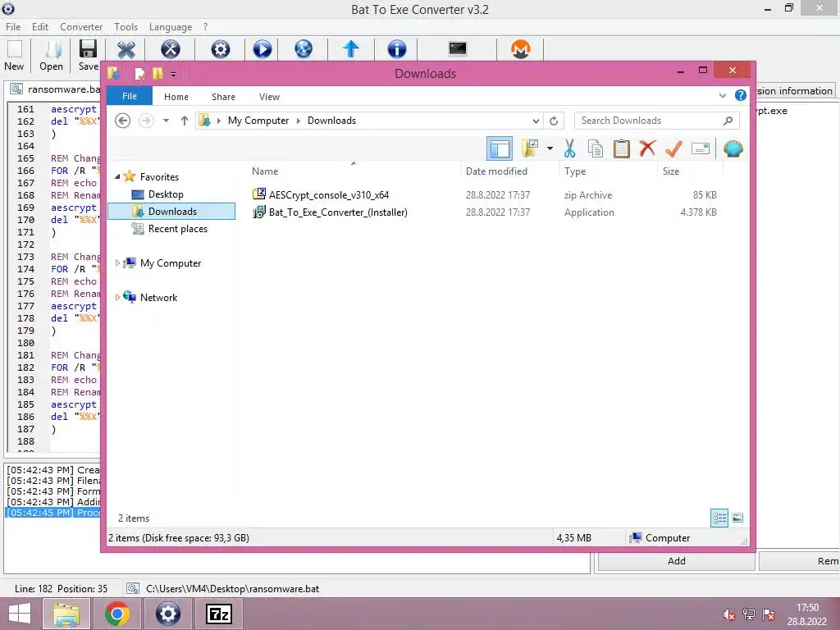The height and width of the screenshot is (630, 840).
Task: Click the blue up-arrow update icon
Action: click(x=351, y=48)
